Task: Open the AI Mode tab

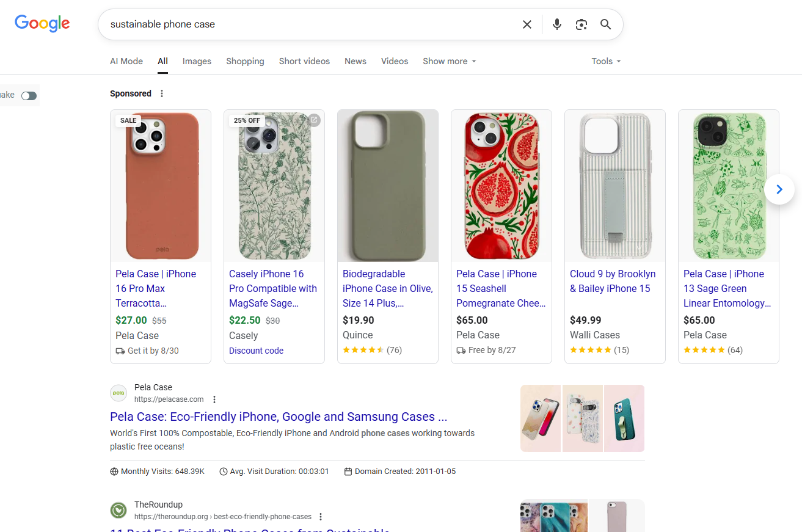Action: [x=126, y=61]
